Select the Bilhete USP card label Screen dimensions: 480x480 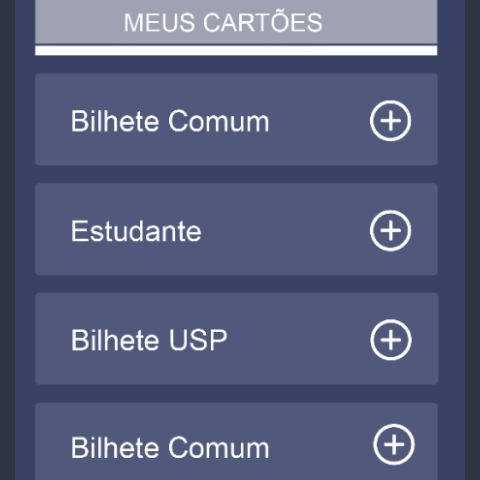[x=149, y=340]
